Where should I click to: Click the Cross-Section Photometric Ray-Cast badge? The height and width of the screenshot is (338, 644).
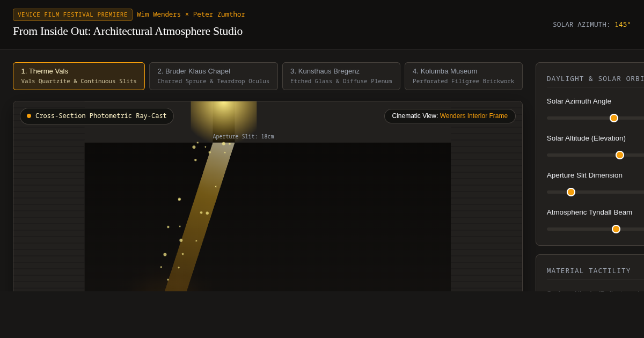click(x=97, y=116)
